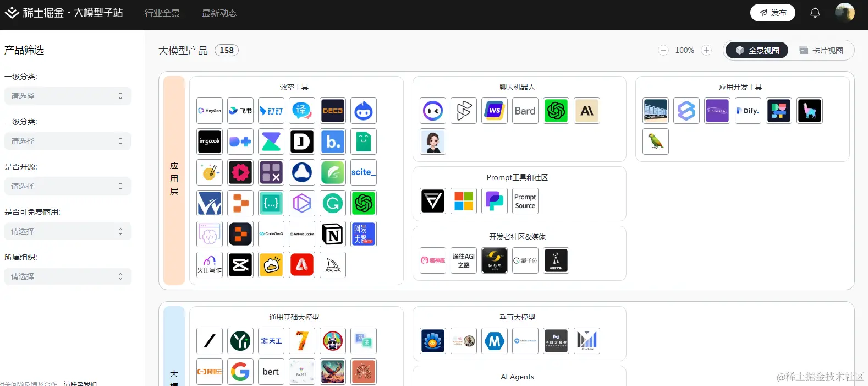Viewport: 868px width, 386px height.
Task: Click the 稀土掘金 · 大模型子站 logo
Action: (64, 13)
